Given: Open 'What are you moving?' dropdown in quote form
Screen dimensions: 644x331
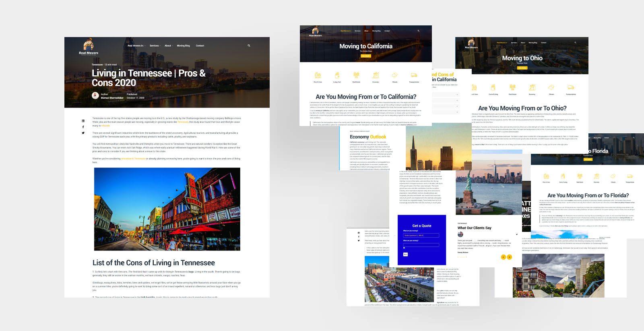Looking at the screenshot, I should [421, 235].
